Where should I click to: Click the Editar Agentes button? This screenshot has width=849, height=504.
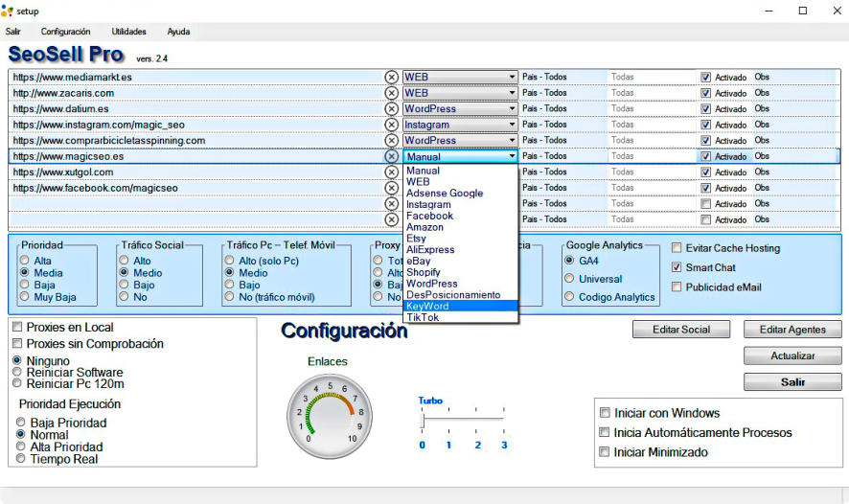(x=792, y=330)
